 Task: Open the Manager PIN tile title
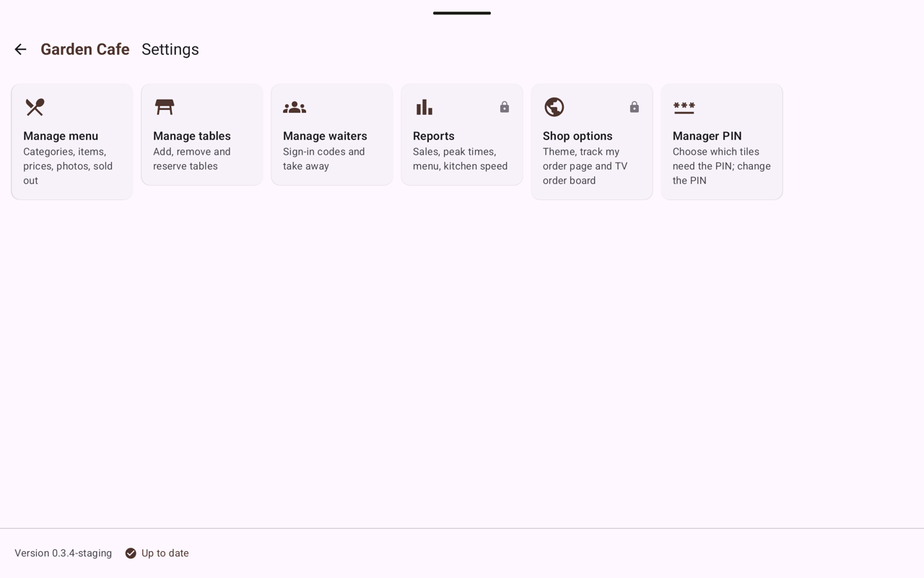pos(707,136)
